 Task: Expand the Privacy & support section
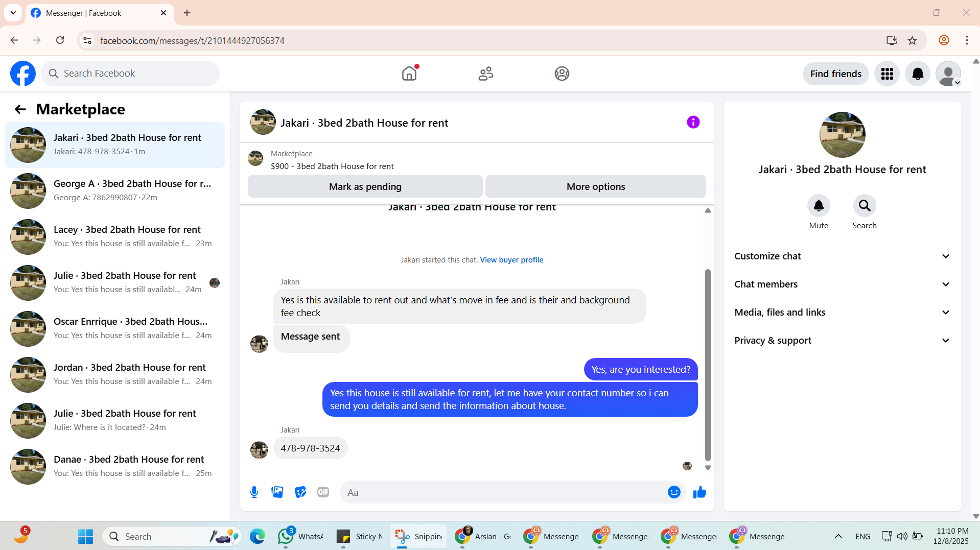pos(842,341)
